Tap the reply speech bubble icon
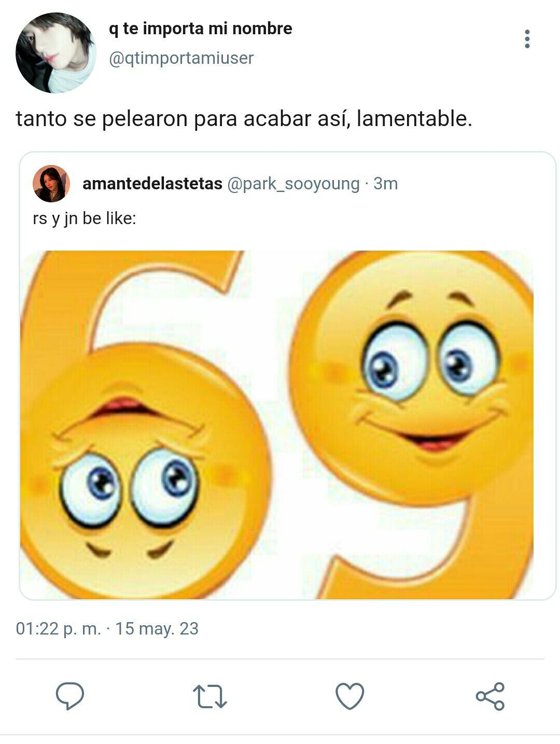Image resolution: width=560 pixels, height=744 pixels. tap(70, 696)
